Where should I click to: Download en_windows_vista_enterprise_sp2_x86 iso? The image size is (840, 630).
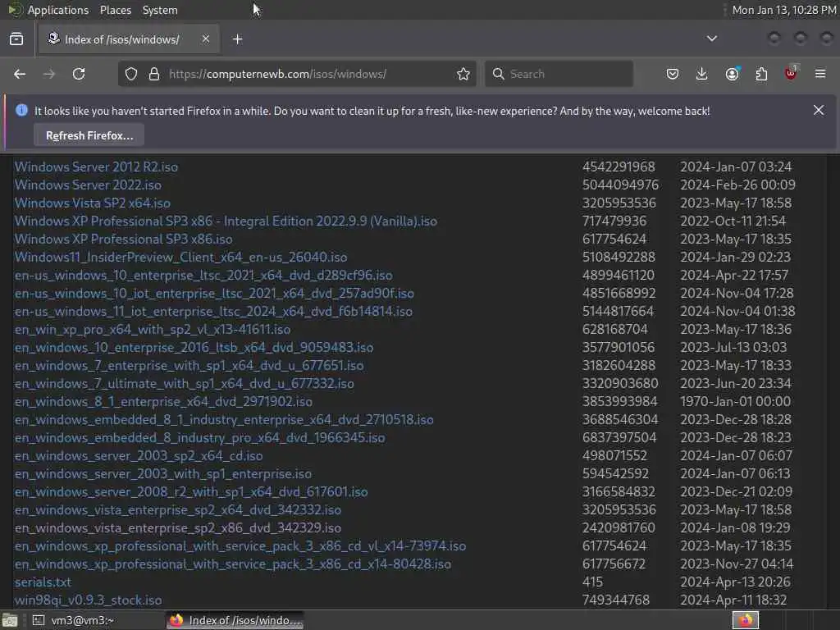(177, 527)
